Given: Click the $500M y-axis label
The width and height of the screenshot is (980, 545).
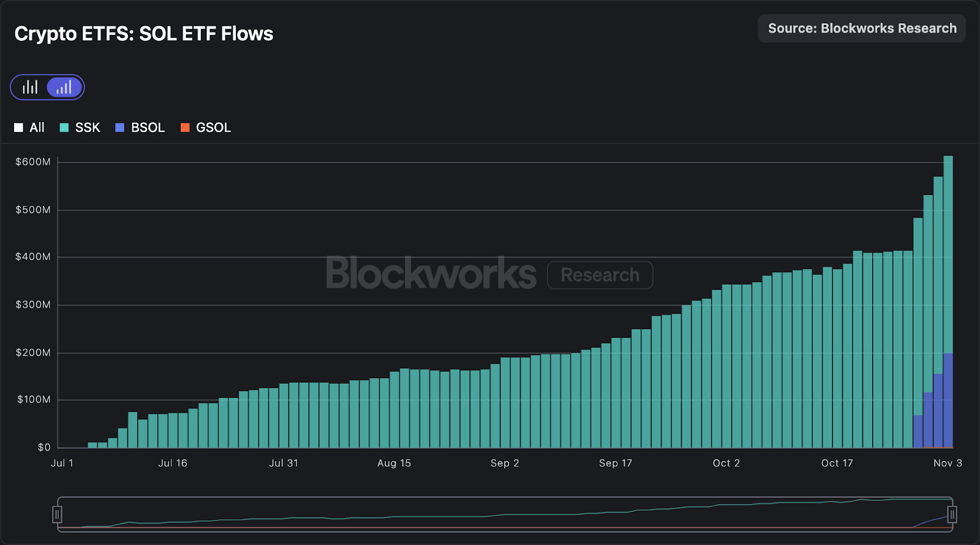Looking at the screenshot, I should click(x=33, y=210).
